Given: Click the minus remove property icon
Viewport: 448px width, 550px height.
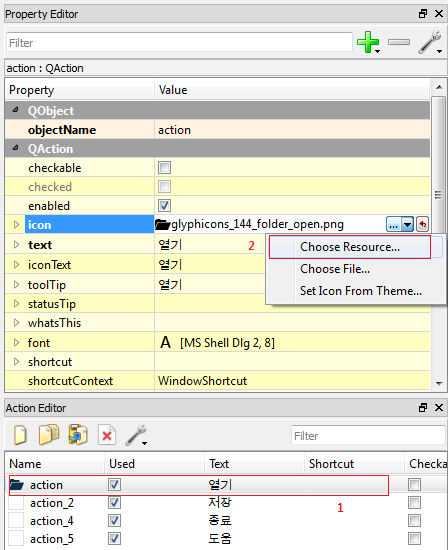Looking at the screenshot, I should click(399, 42).
